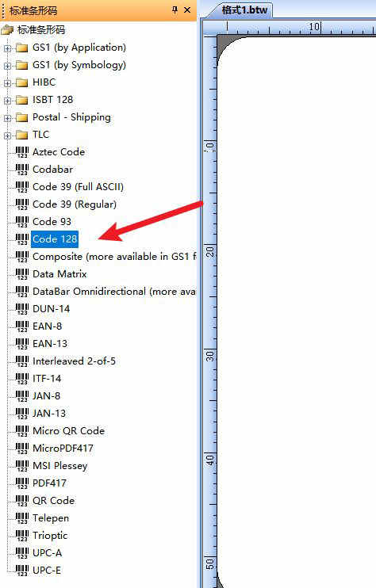Choose the Interleaved 2-of-5 symbology
Screen dimensions: 376x588
pos(75,361)
